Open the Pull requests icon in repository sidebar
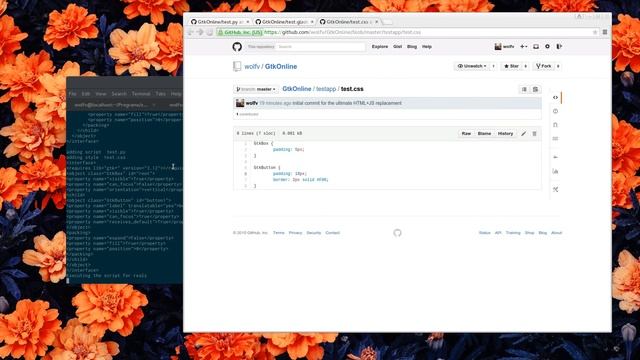Viewport: 640px width, 360px height. (555, 125)
